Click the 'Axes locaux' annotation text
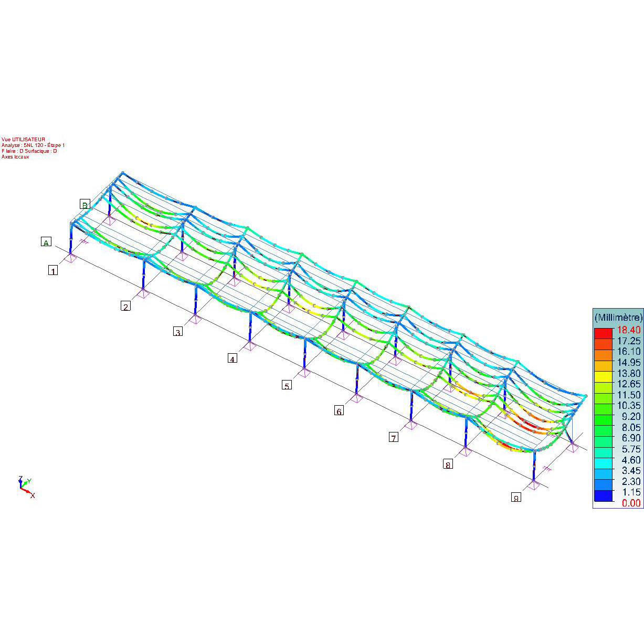 click(x=15, y=157)
